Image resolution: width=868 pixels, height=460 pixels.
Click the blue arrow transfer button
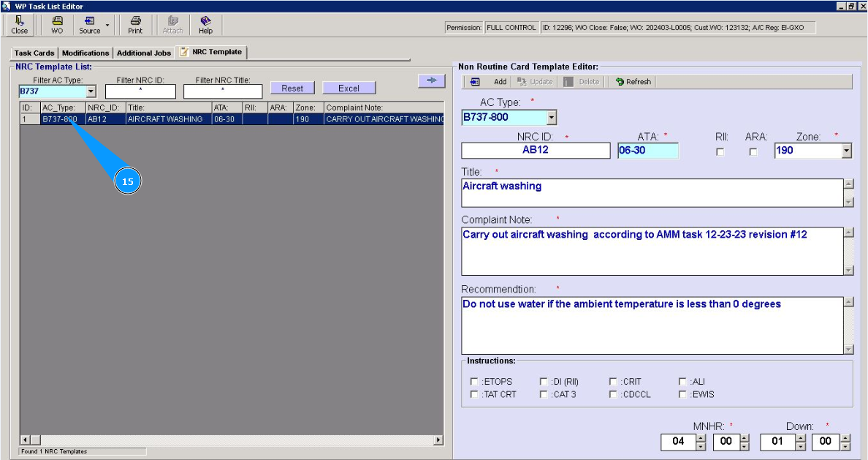(431, 80)
